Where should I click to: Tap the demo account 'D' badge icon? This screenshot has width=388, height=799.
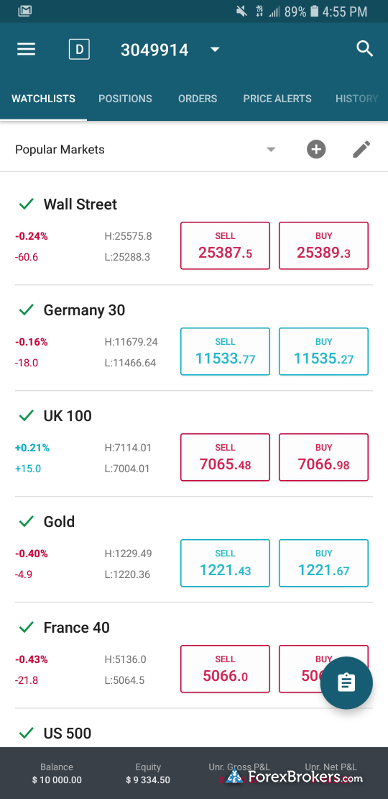(x=79, y=49)
